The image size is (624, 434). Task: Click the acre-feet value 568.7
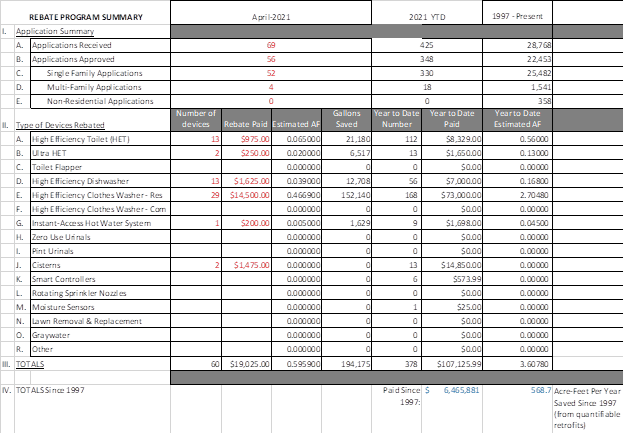[x=541, y=390]
